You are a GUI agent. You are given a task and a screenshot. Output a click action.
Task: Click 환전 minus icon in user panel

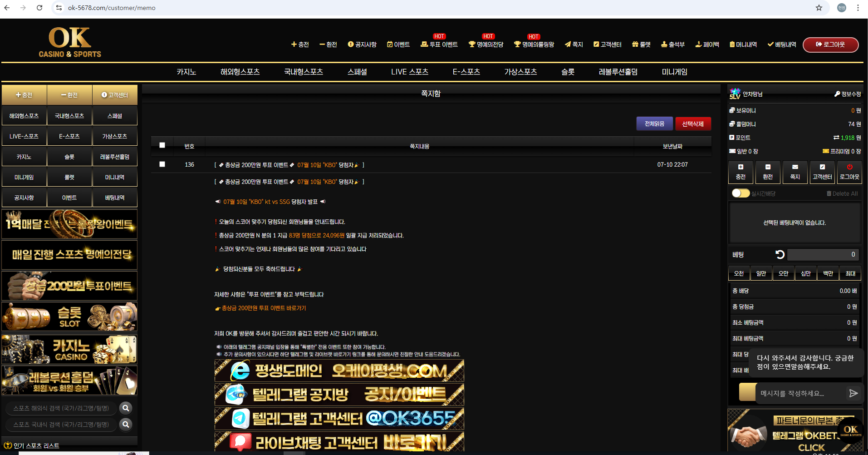coord(768,172)
